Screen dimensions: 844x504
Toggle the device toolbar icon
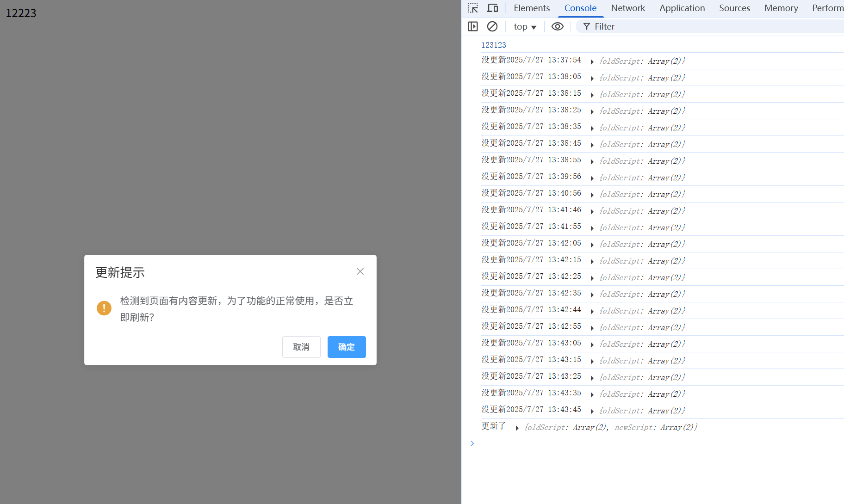(x=492, y=8)
